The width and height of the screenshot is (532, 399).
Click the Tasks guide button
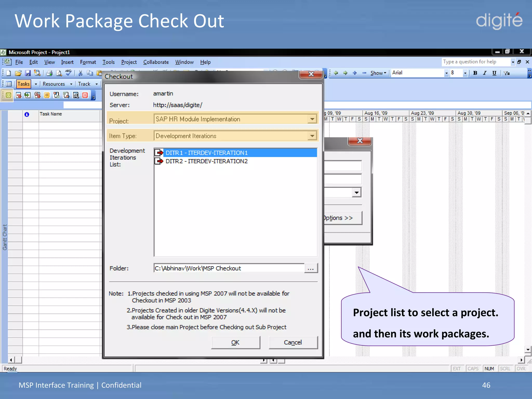24,84
